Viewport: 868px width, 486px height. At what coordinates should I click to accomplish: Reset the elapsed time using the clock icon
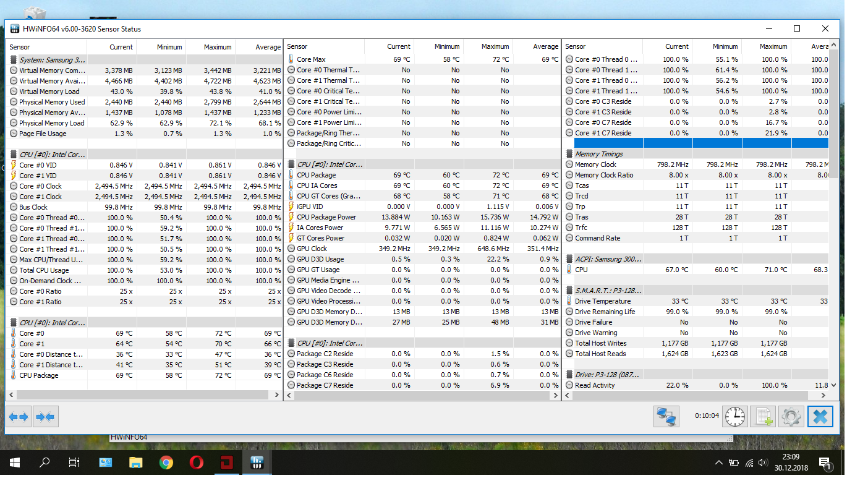tap(735, 417)
